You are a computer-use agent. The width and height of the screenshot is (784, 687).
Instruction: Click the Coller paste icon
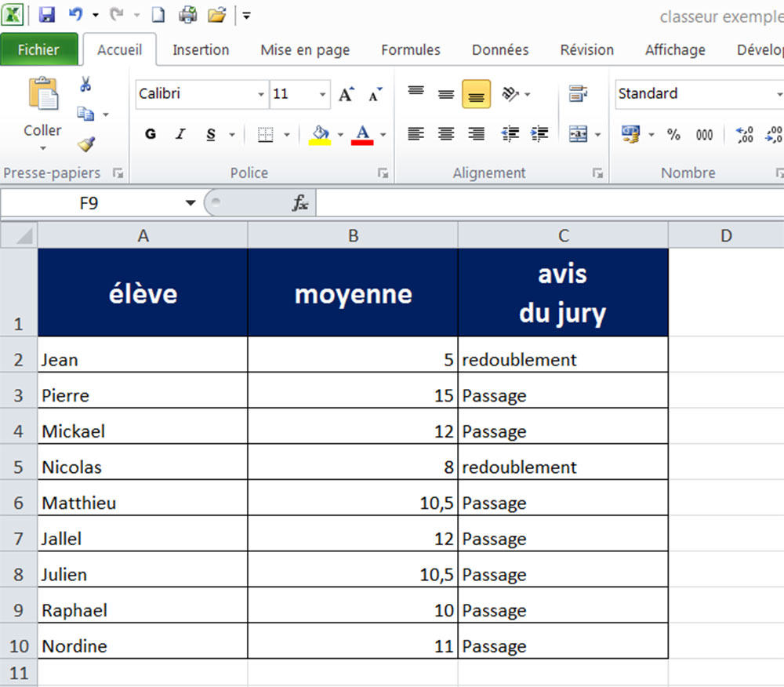coord(43,93)
